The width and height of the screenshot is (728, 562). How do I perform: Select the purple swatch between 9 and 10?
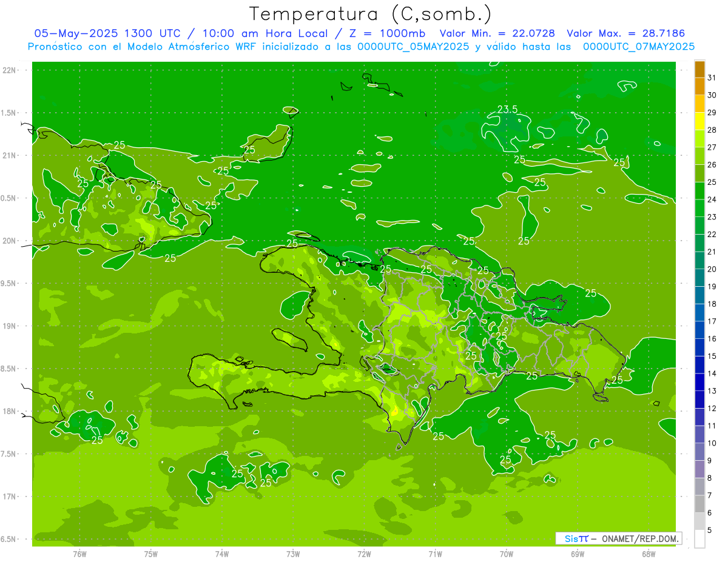[x=700, y=452]
